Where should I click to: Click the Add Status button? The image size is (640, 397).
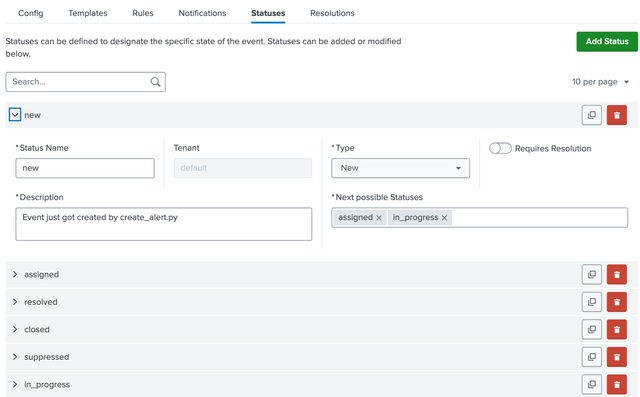[x=607, y=42]
